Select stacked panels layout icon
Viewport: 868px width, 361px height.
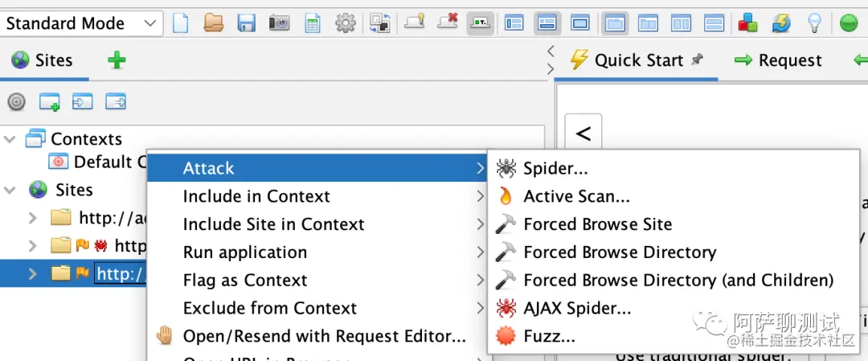[x=714, y=23]
